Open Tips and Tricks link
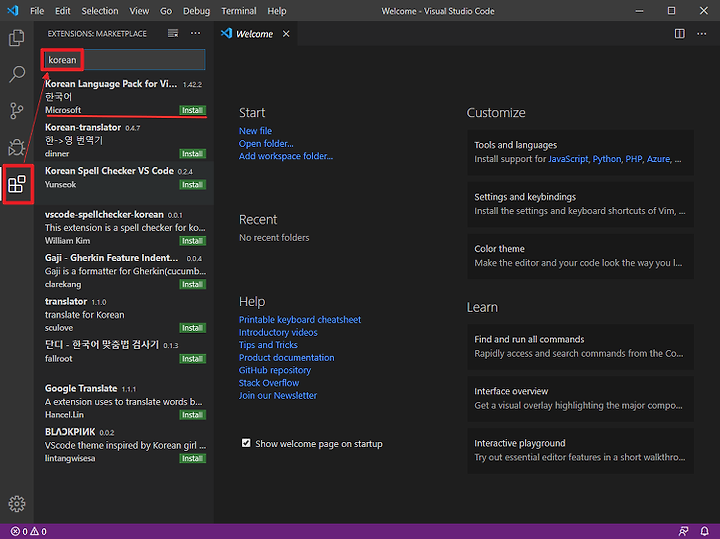This screenshot has height=539, width=720. pos(268,345)
